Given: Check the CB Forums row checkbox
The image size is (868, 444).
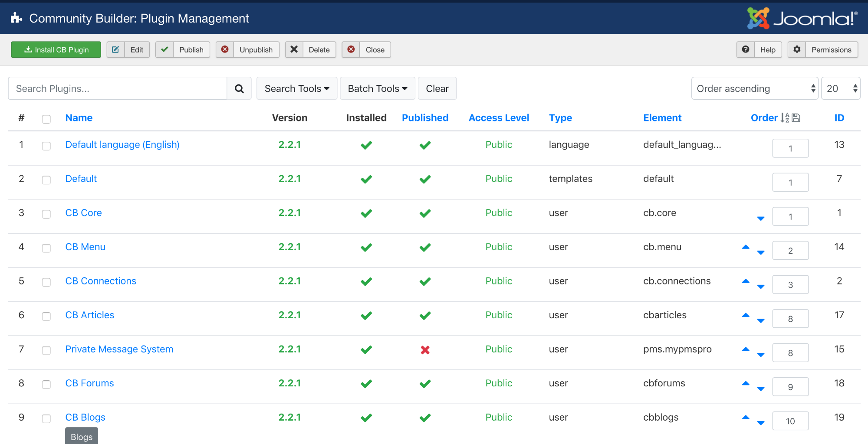Looking at the screenshot, I should tap(46, 384).
